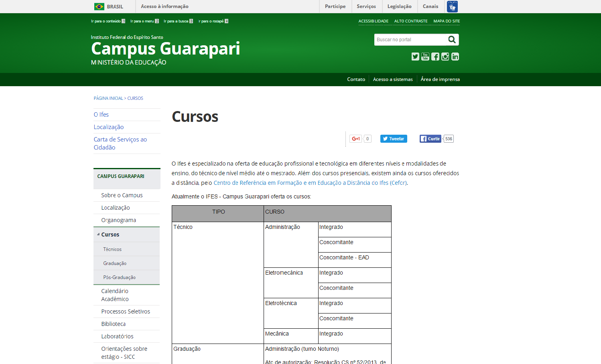Open Orientações sobre estágio - SICC
The image size is (601, 364).
tap(124, 353)
